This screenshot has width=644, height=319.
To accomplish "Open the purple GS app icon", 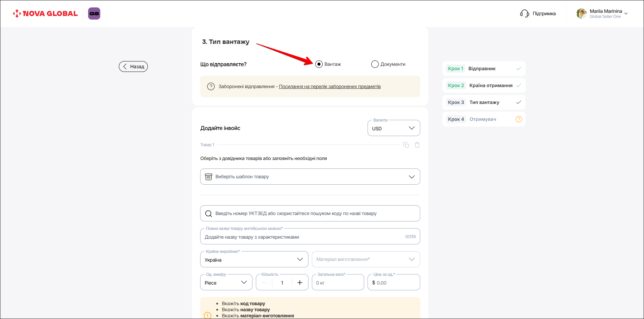I will [94, 14].
